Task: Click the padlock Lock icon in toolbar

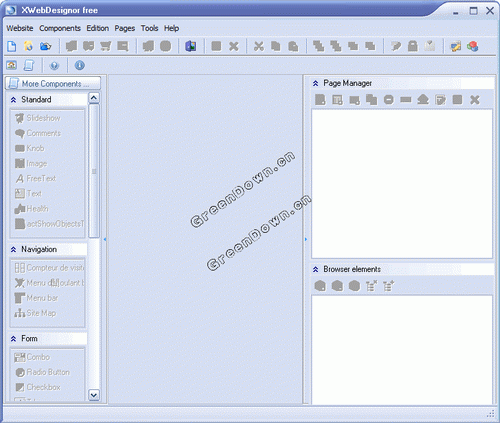Action: point(413,46)
